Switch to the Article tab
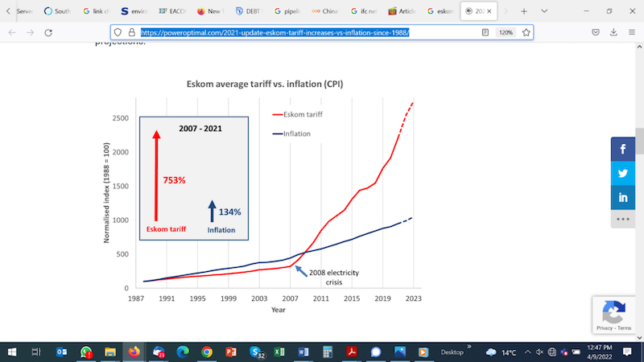Viewport: 644px width, 362px height. tap(402, 11)
